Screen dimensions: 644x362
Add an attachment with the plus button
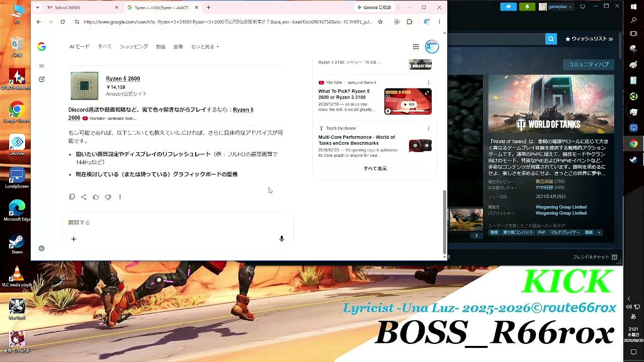(x=73, y=239)
